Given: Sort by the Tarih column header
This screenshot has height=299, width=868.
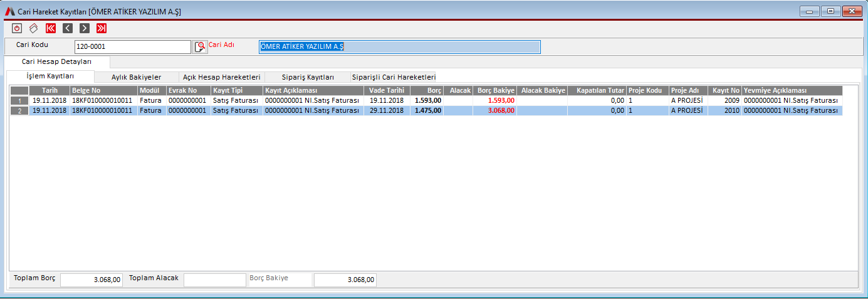Looking at the screenshot, I should click(50, 91).
